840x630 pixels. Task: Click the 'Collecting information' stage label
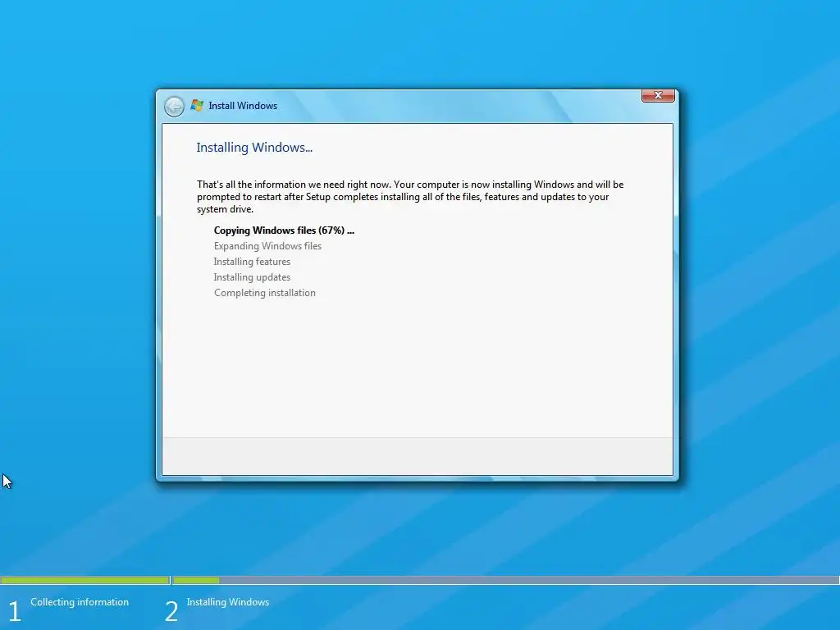(80, 602)
